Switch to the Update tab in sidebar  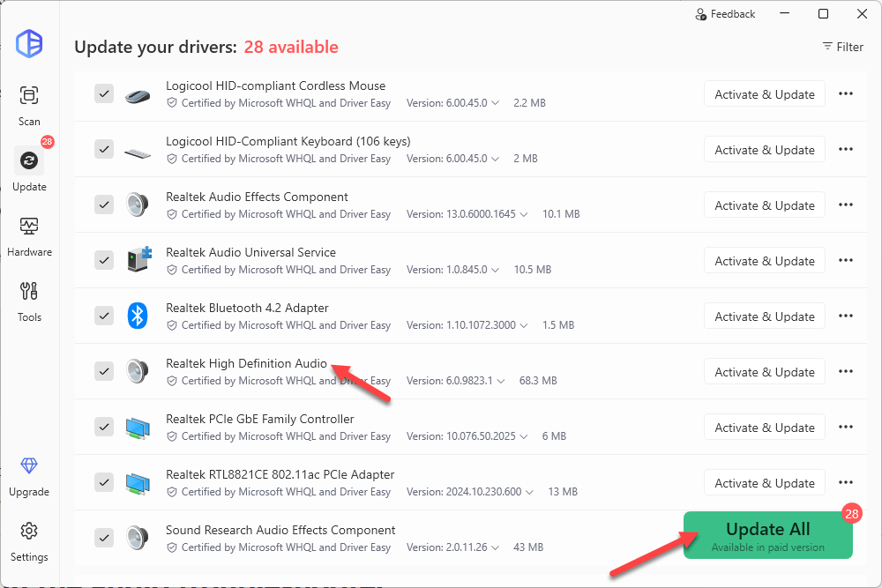tap(29, 170)
